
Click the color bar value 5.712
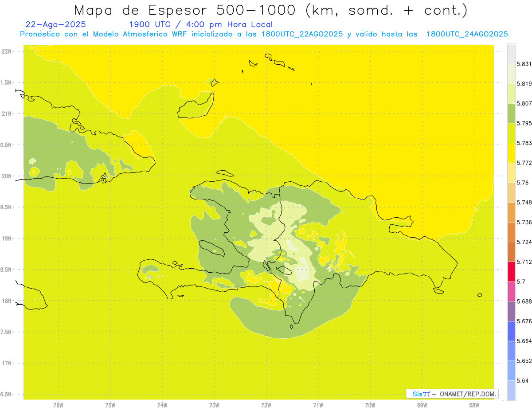point(524,262)
